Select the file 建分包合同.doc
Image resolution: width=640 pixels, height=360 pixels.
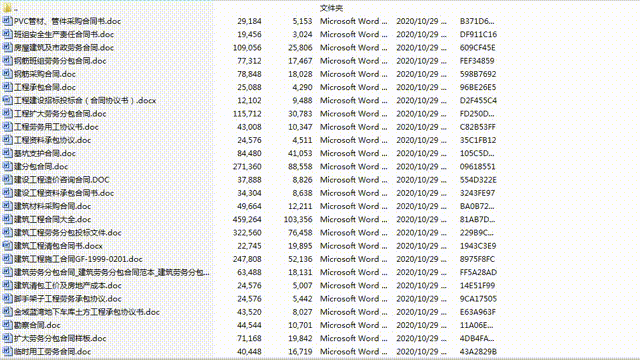(x=41, y=167)
